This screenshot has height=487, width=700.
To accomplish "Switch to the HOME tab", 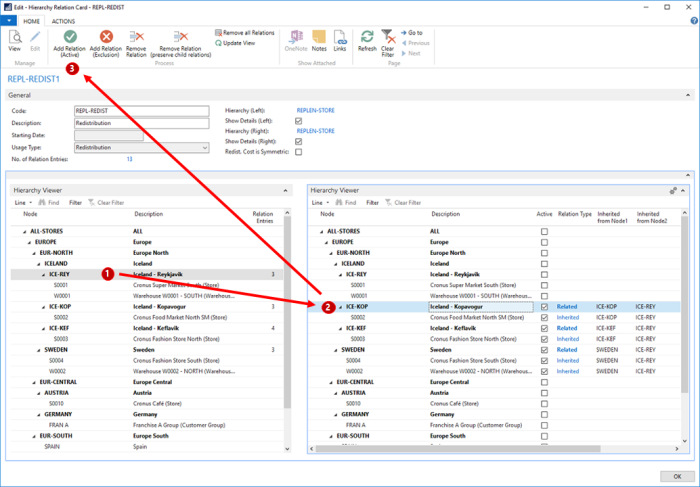I will (31, 20).
